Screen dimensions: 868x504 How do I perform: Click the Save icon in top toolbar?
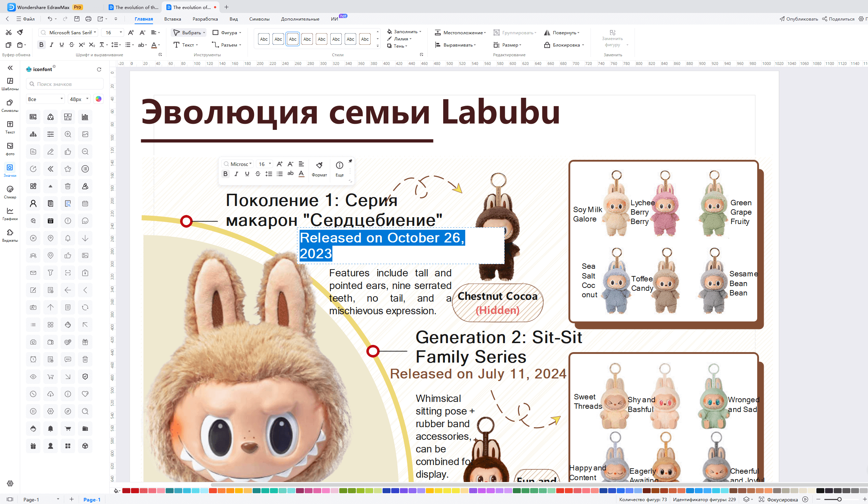(77, 19)
